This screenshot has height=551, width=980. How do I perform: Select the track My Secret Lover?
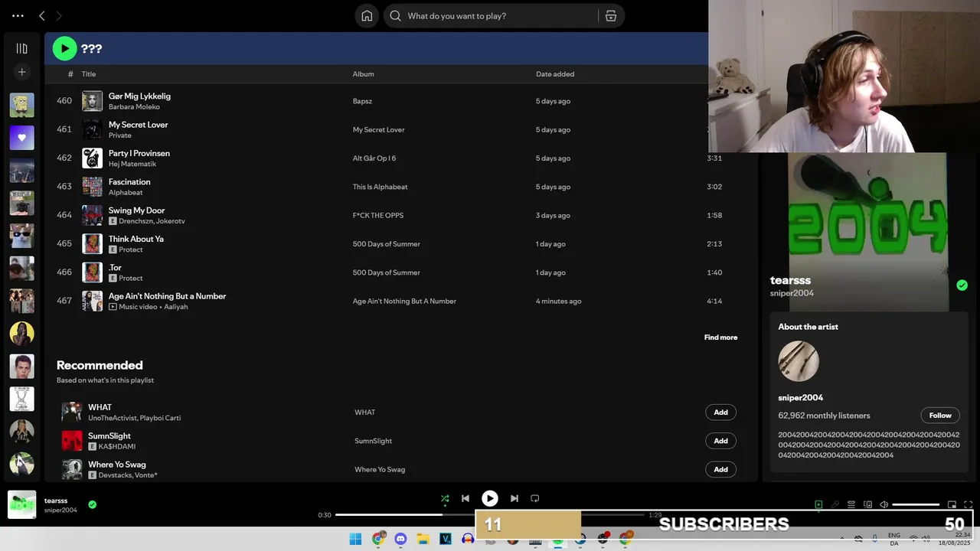[x=138, y=125]
